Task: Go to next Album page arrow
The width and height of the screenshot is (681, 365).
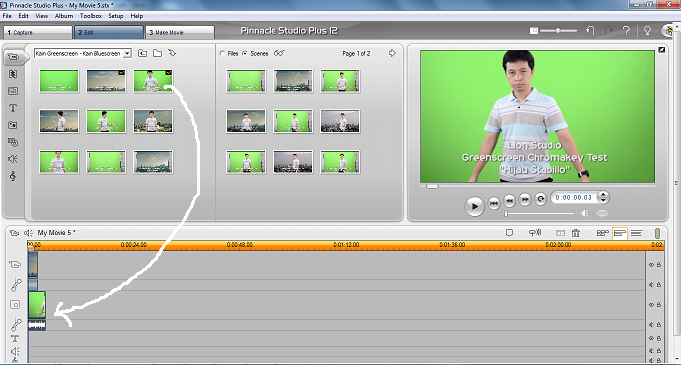Action: click(x=392, y=53)
